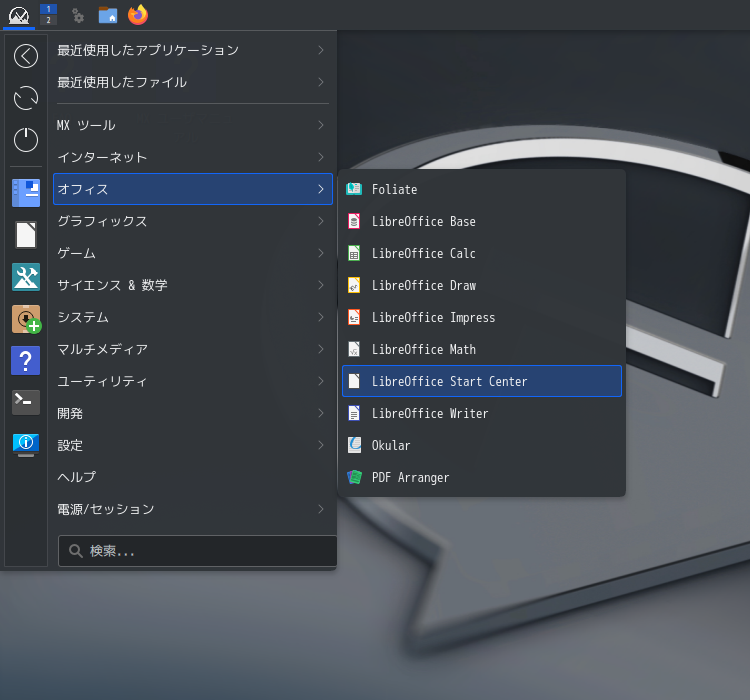Launch LibreOffice Start Center
The image size is (750, 700).
point(482,381)
